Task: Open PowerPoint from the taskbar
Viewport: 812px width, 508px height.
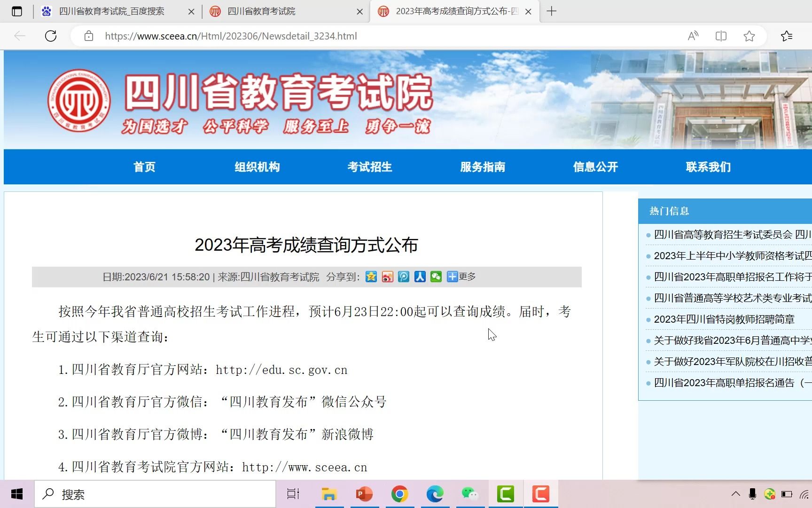Action: [364, 494]
